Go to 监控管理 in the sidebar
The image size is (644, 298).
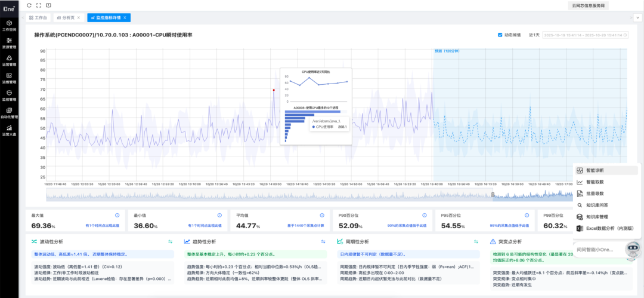[x=10, y=94]
